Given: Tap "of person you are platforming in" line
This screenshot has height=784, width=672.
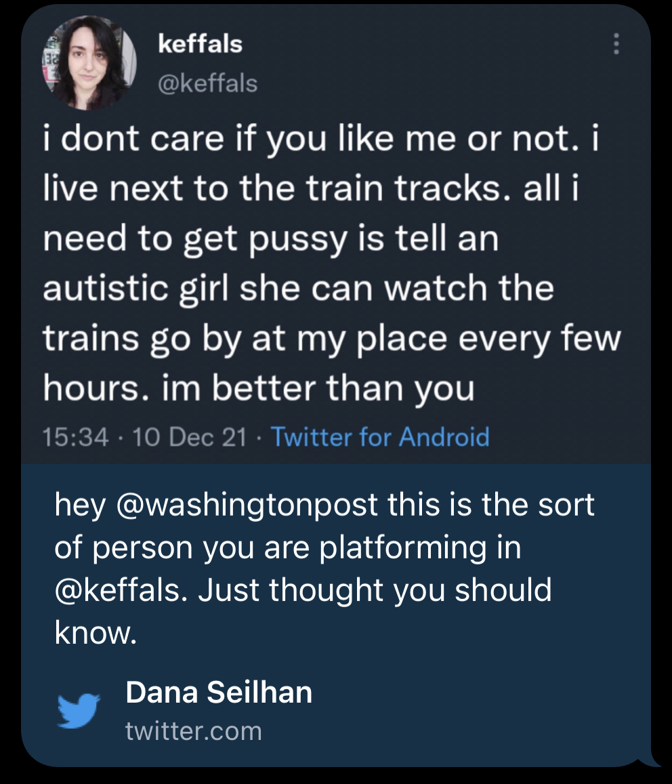Looking at the screenshot, I should coord(288,548).
